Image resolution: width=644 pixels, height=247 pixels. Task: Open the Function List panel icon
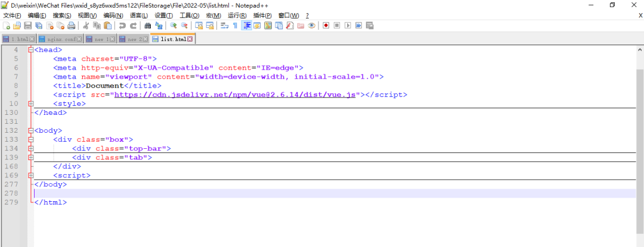click(x=290, y=26)
